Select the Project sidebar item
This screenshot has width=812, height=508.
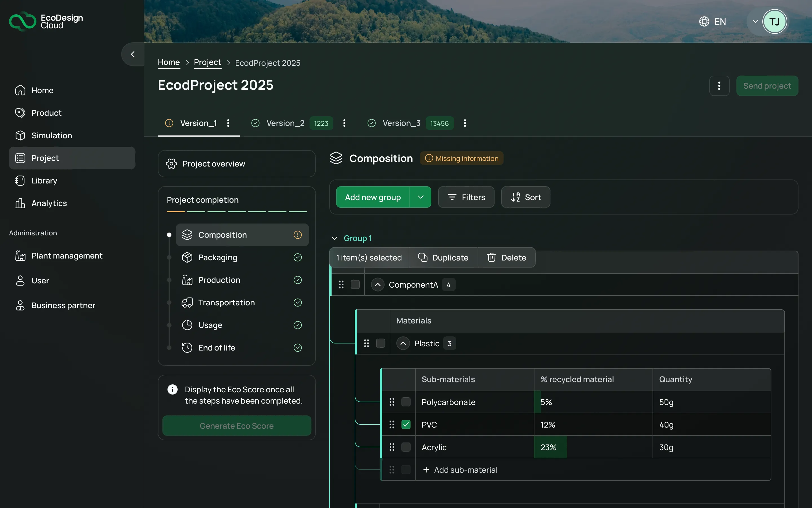(x=72, y=158)
